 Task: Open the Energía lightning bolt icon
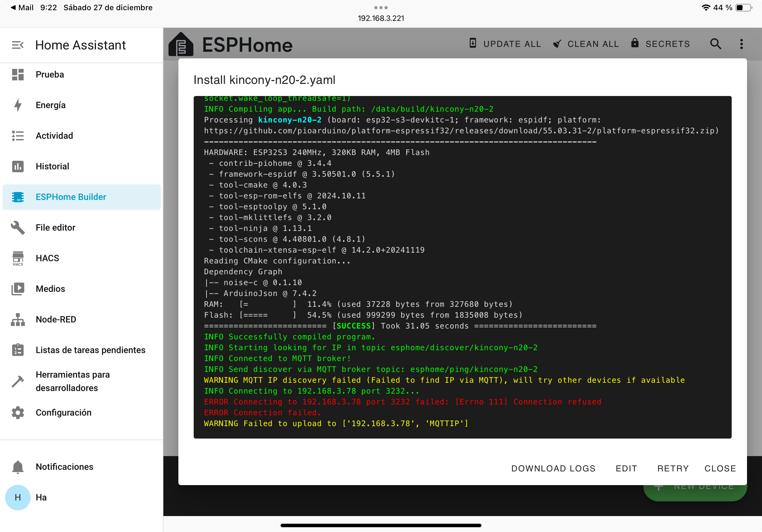(18, 105)
